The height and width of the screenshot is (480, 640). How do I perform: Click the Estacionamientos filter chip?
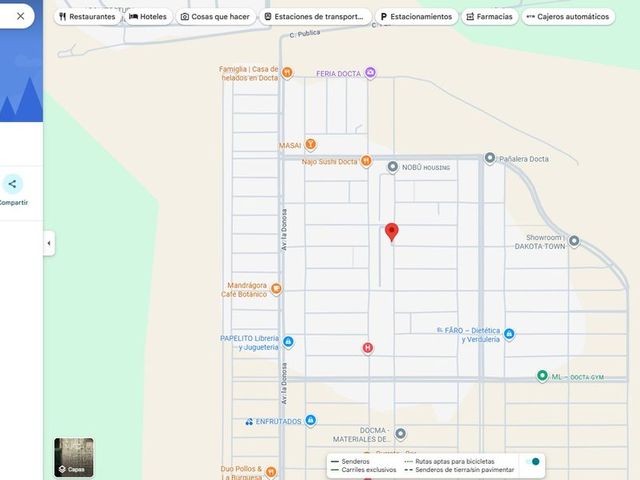416,17
